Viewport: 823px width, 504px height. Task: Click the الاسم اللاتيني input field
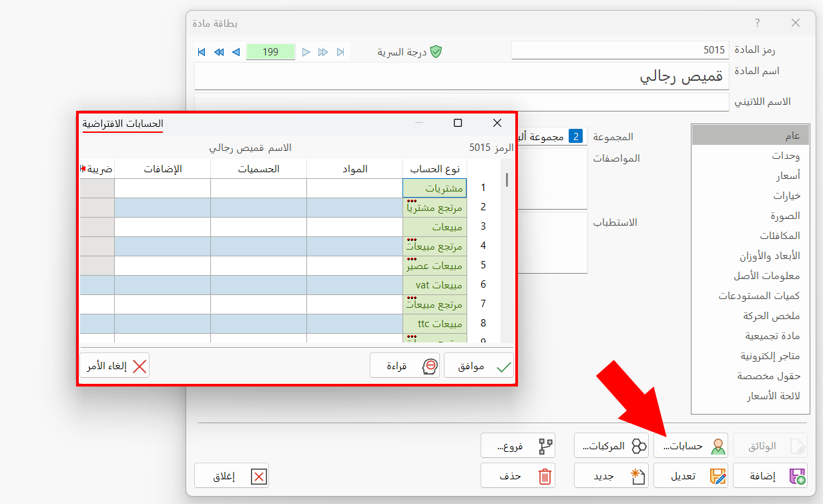tap(462, 102)
